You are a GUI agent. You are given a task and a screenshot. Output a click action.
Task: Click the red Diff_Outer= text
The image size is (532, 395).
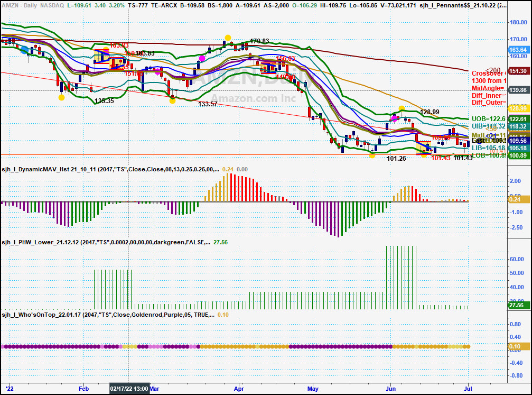click(489, 103)
